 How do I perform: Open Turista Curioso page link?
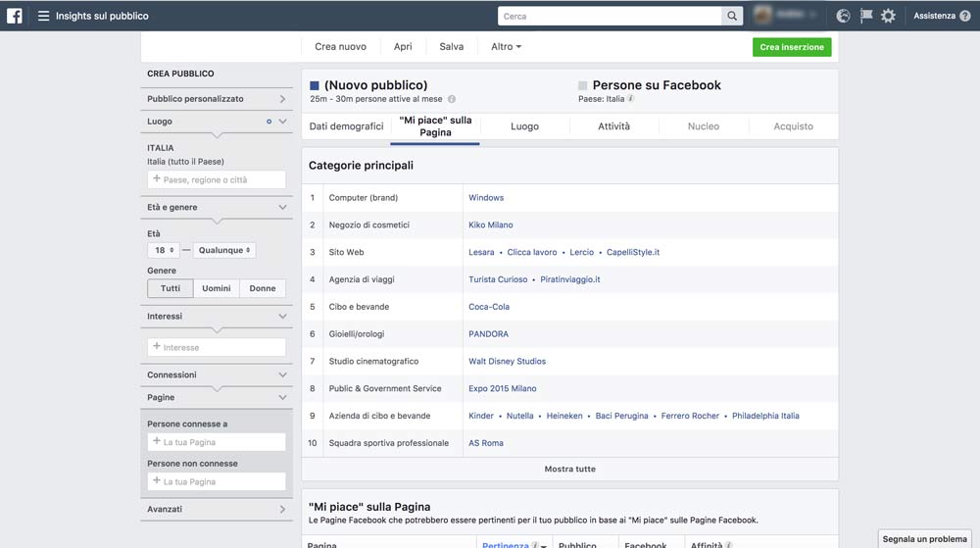pyautogui.click(x=498, y=279)
